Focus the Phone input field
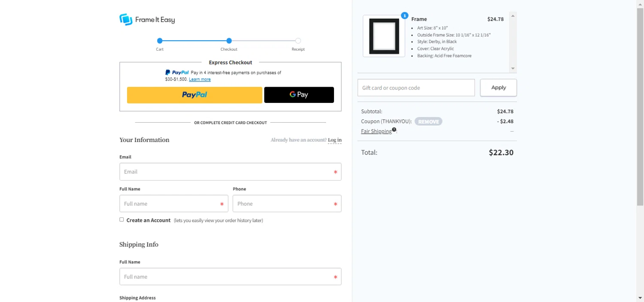Image resolution: width=644 pixels, height=302 pixels. 287,204
